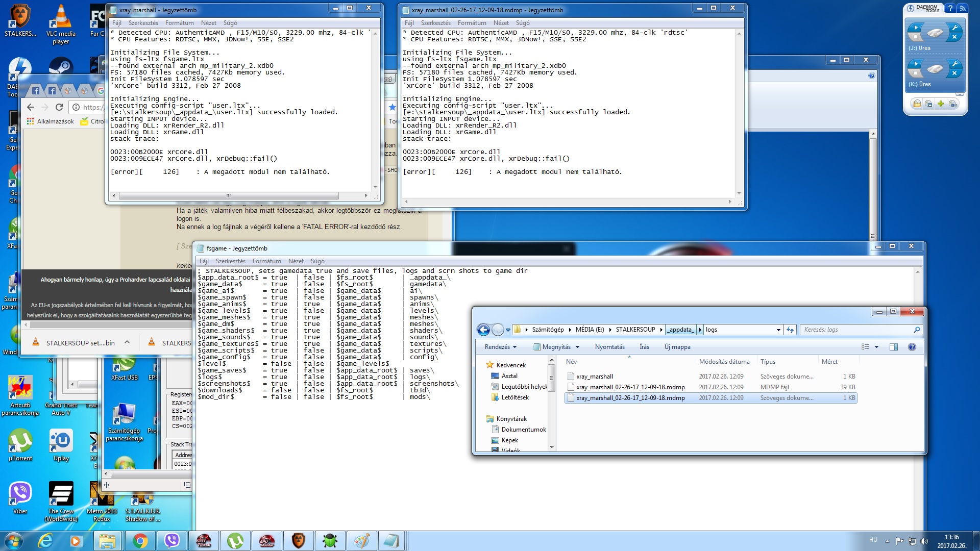Click the Chrome reload page icon
The height and width of the screenshot is (551, 980).
pos(59,107)
